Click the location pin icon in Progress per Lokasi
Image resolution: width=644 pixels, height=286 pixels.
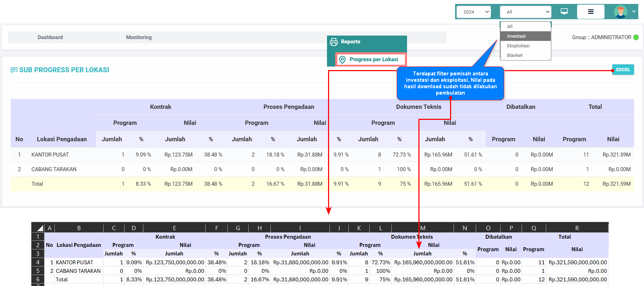(x=342, y=60)
